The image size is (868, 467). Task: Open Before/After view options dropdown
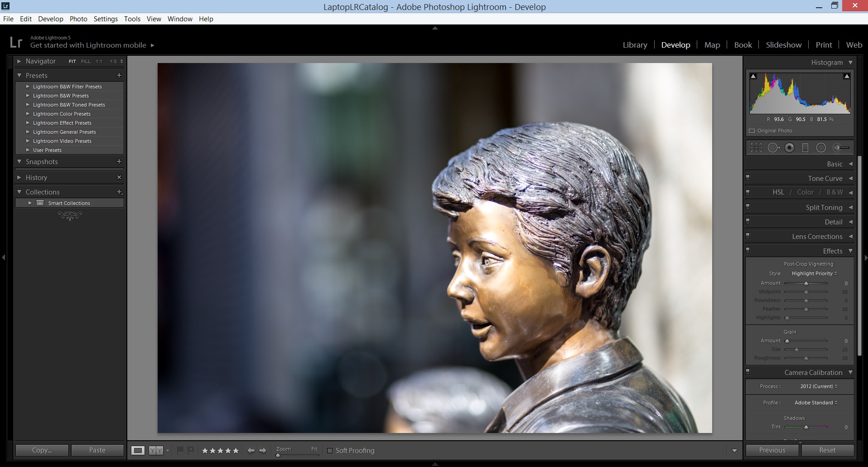(x=168, y=450)
